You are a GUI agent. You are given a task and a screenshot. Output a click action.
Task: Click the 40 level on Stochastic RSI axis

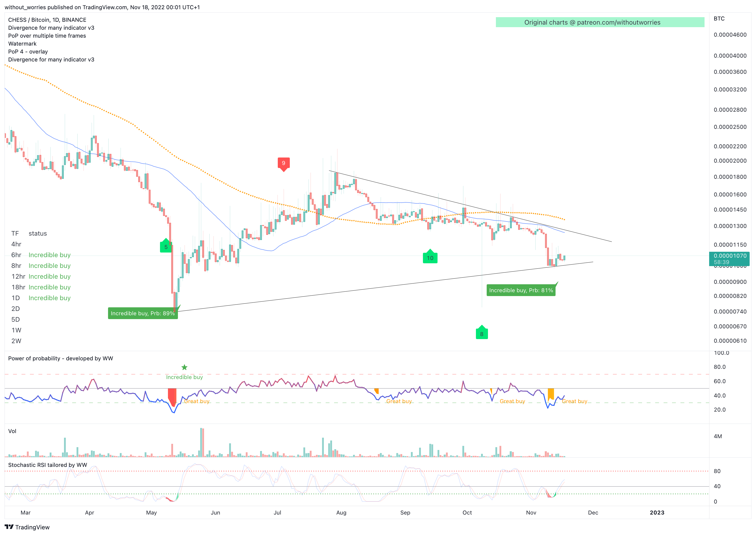(x=717, y=486)
